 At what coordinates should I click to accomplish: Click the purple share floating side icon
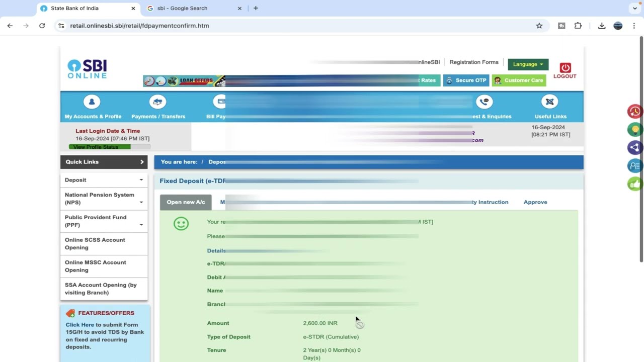click(635, 147)
